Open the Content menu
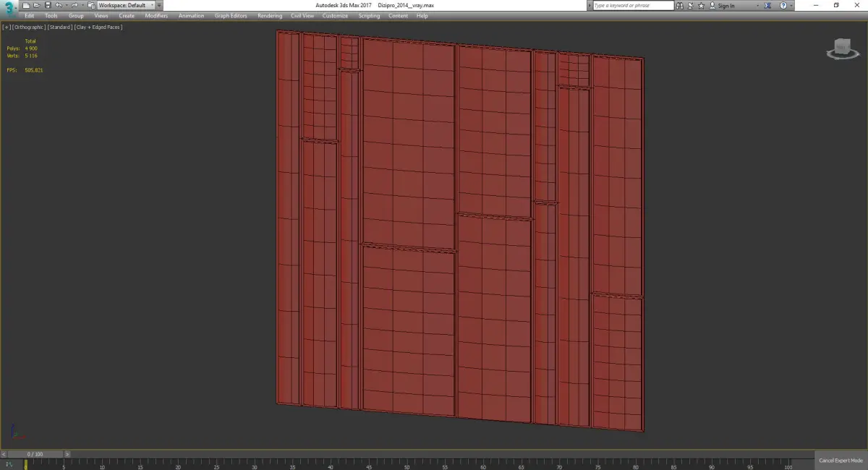This screenshot has height=470, width=868. point(398,15)
